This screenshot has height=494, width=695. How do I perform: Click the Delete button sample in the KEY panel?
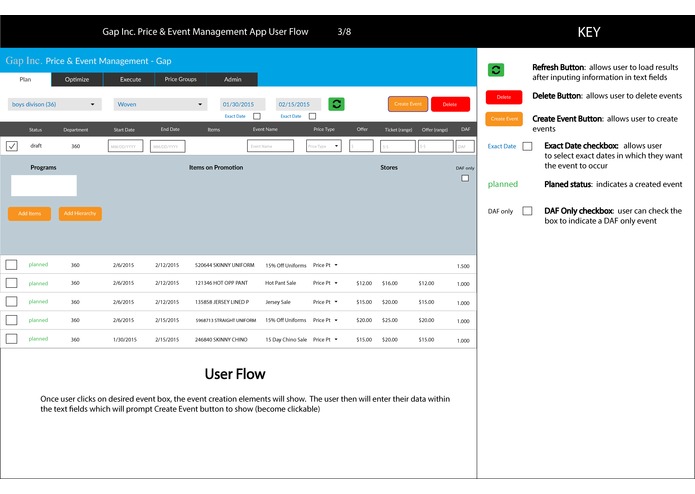[x=504, y=97]
